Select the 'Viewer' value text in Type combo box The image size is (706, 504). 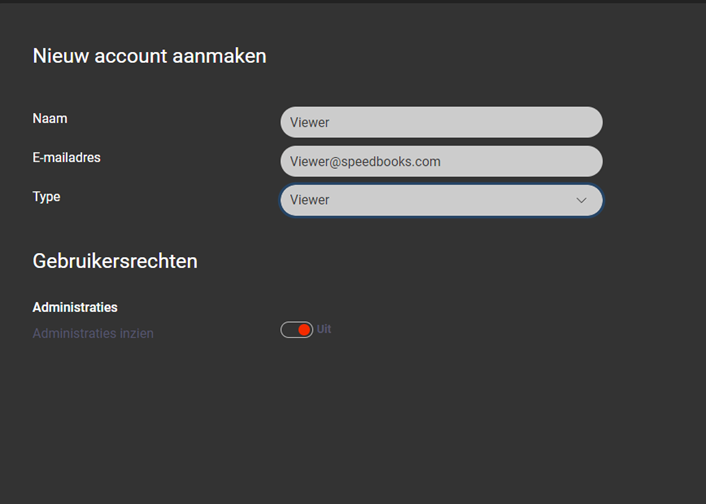pos(309,200)
